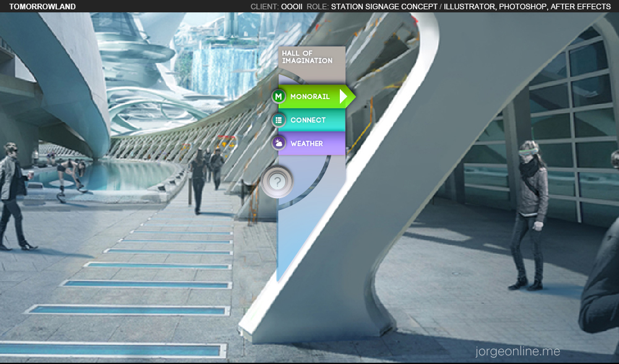The image size is (619, 364).
Task: Click the green M monorail icon
Action: click(x=279, y=97)
